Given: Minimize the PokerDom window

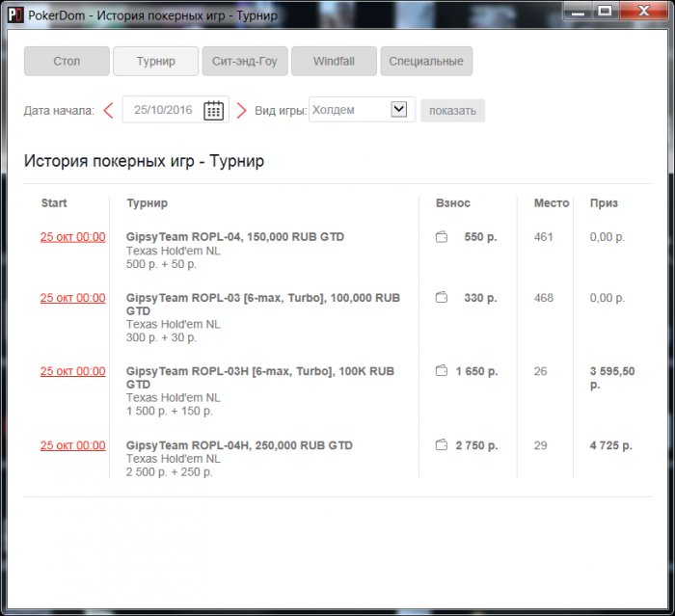Looking at the screenshot, I should [x=578, y=12].
